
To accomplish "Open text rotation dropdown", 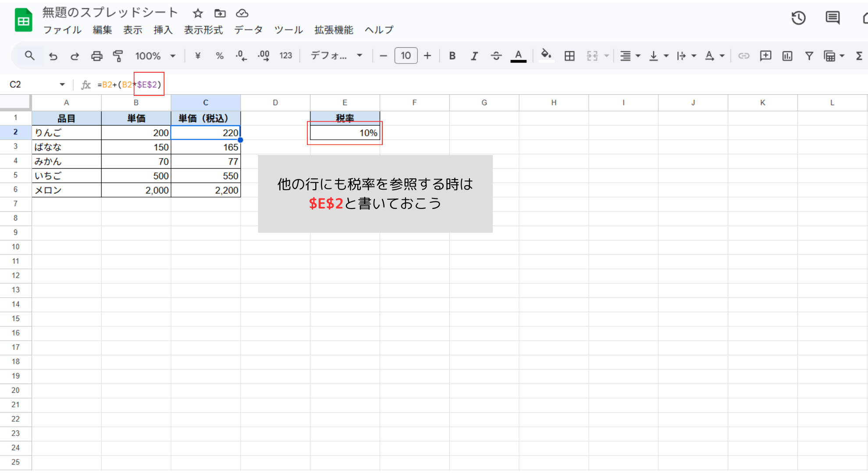I will pyautogui.click(x=715, y=56).
